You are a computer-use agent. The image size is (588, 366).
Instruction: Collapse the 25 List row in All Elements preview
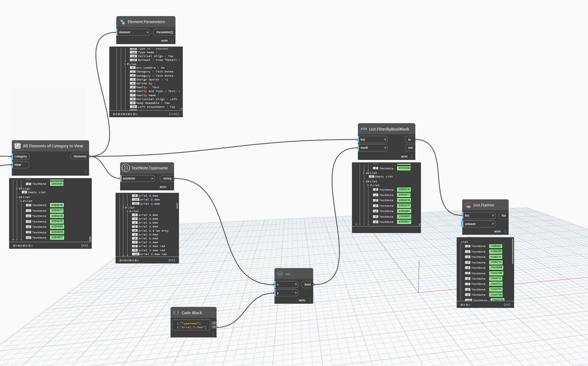click(17, 189)
